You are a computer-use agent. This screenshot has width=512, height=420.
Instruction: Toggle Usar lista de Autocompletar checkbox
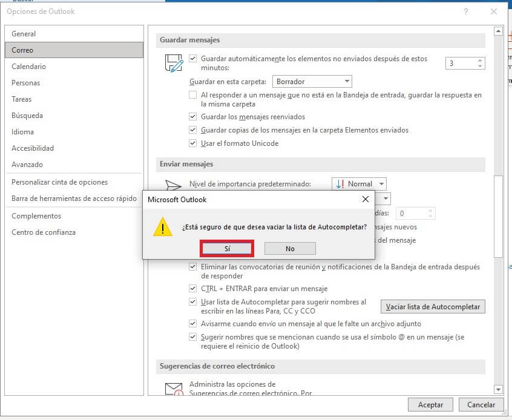[192, 302]
